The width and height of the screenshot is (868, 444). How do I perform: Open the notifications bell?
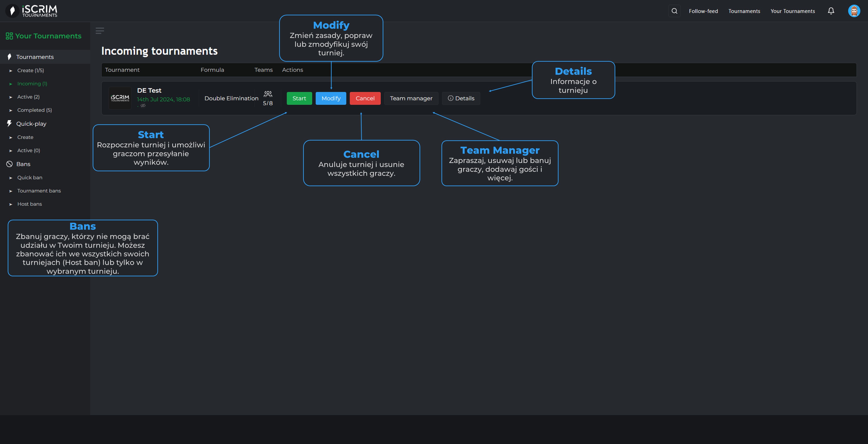click(x=831, y=11)
